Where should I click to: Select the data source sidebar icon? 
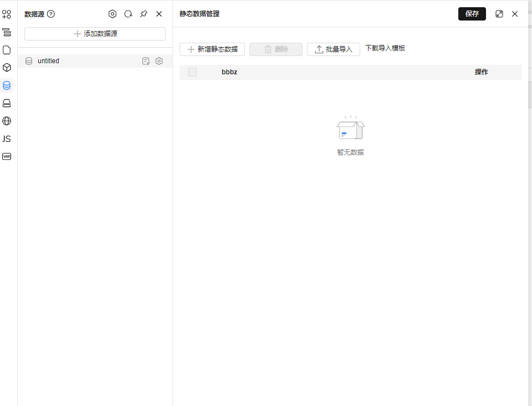pos(7,85)
